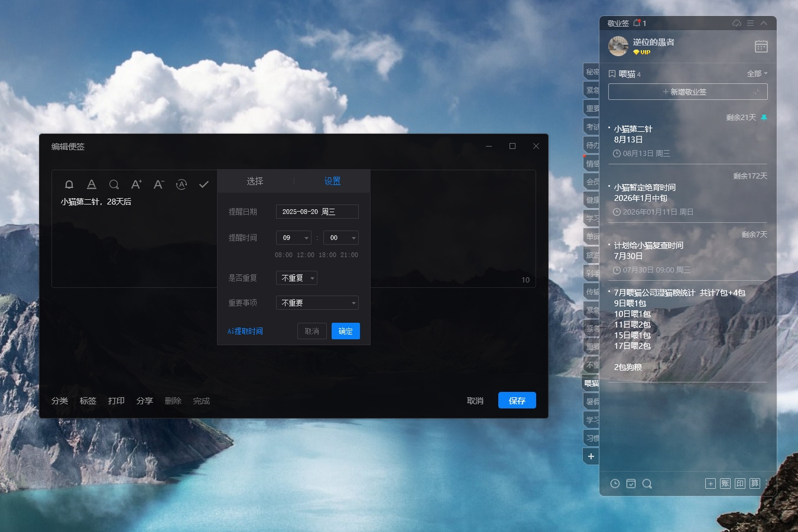The width and height of the screenshot is (798, 532).
Task: Decrease font size with A- icon
Action: 158,184
